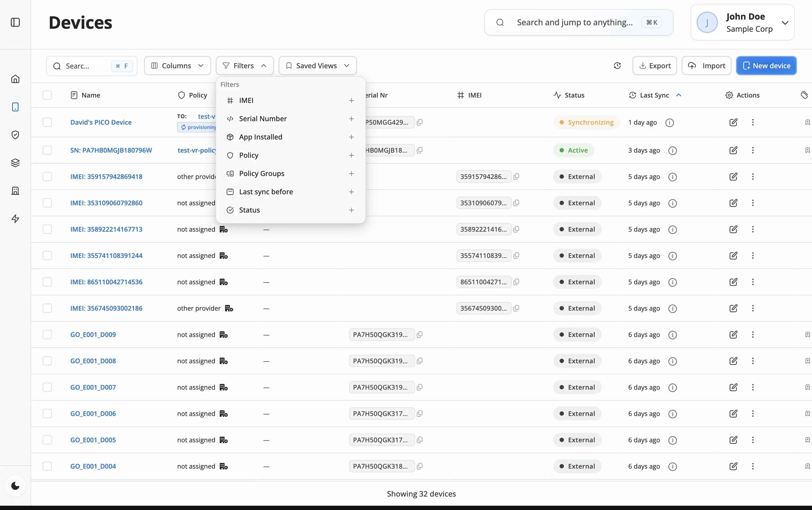Show sync info for SN: PA7HB0MGJB180796W row
Viewport: 812px width, 510px height.
(672, 150)
